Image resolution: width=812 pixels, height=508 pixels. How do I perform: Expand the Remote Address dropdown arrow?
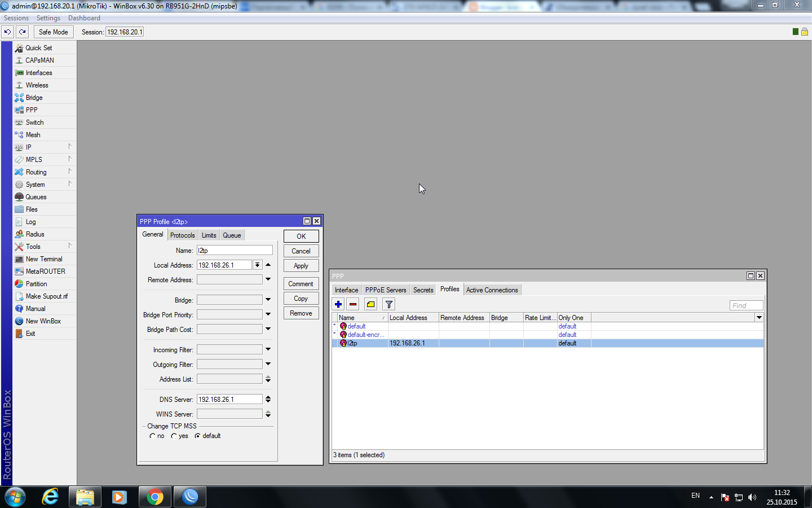click(x=268, y=279)
